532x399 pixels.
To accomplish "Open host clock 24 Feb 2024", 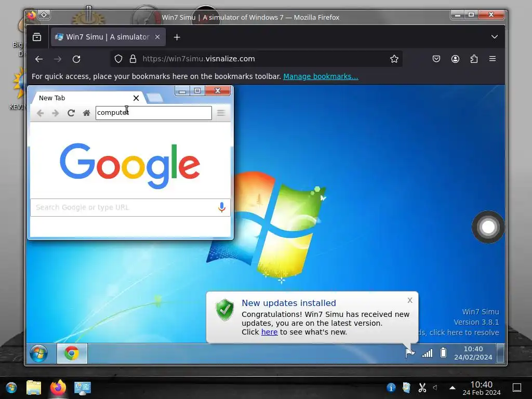I will [x=482, y=388].
